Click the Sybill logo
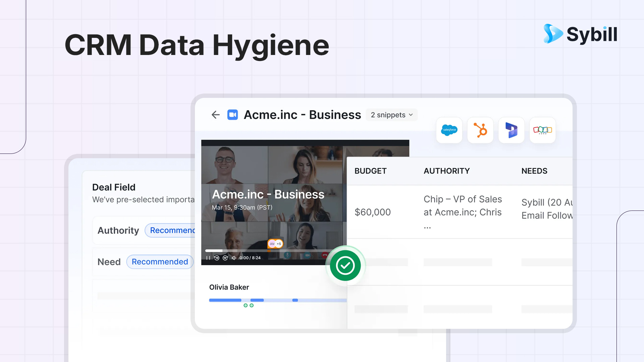644x362 pixels. pyautogui.click(x=580, y=34)
